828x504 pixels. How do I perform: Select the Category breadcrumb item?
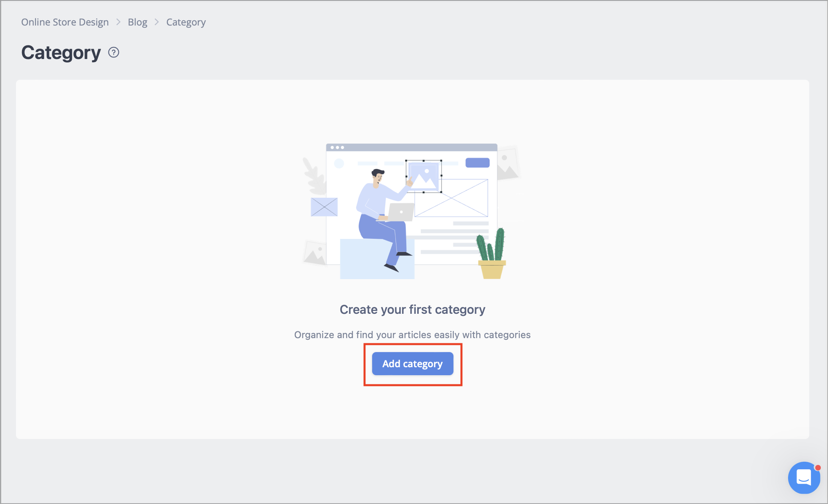click(x=186, y=22)
